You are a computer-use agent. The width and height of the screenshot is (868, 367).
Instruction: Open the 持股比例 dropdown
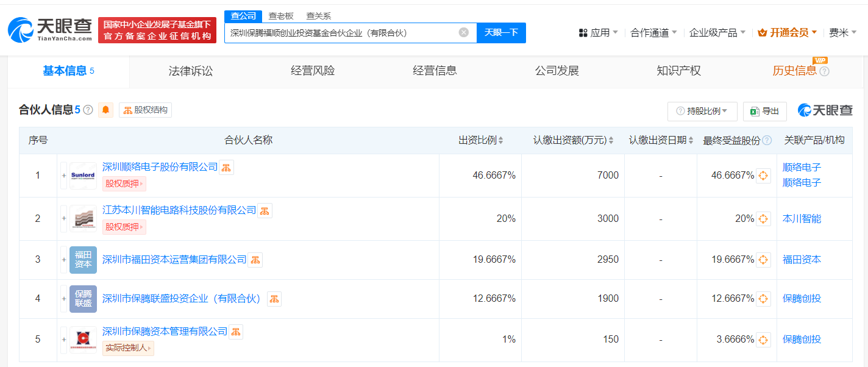pyautogui.click(x=702, y=111)
